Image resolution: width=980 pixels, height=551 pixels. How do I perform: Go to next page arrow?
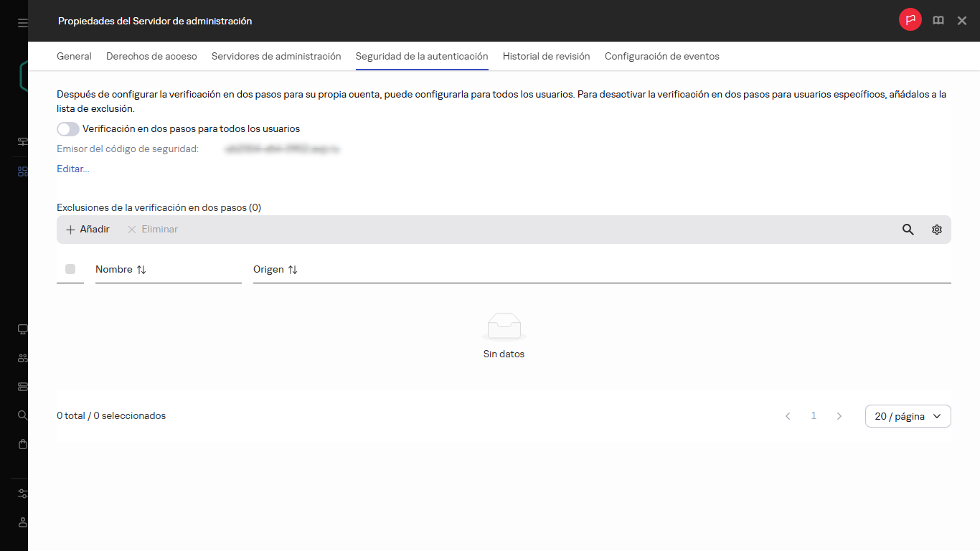click(839, 416)
